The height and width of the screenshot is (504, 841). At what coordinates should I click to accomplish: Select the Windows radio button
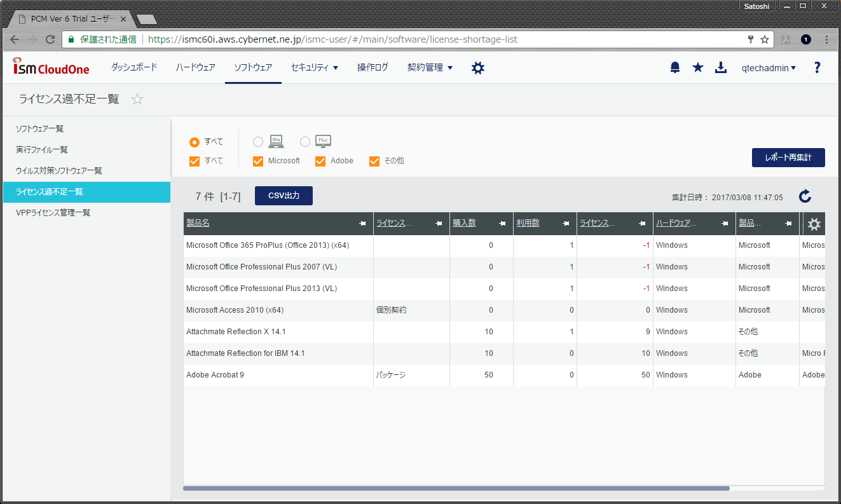pyautogui.click(x=258, y=142)
